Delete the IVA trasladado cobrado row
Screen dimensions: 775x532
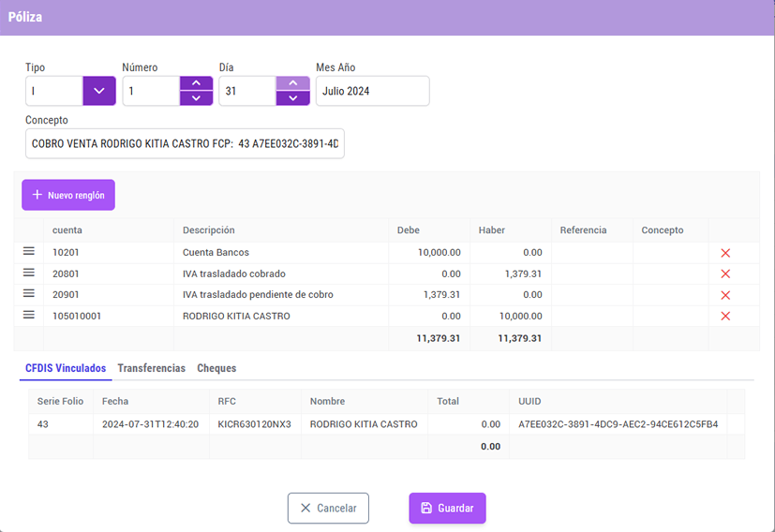[x=724, y=273]
